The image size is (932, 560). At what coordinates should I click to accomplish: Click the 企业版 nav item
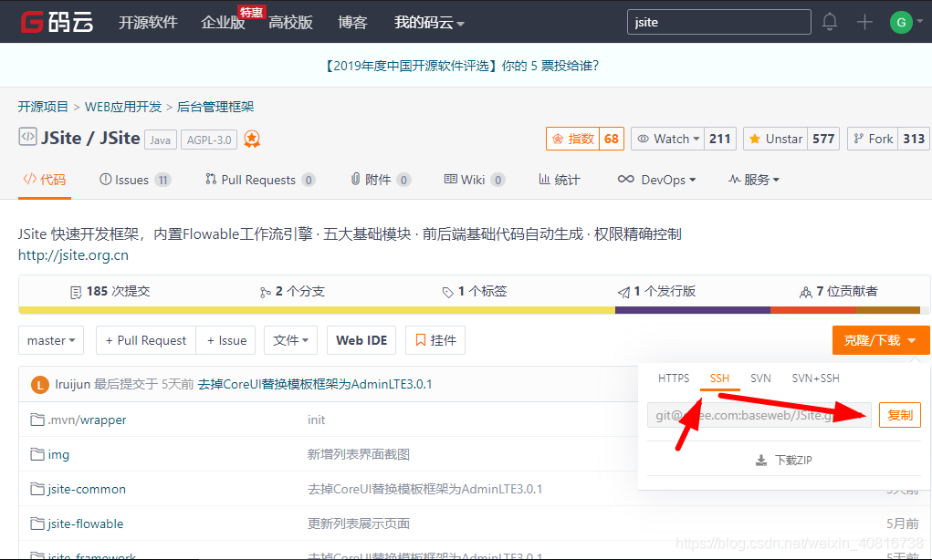tap(223, 23)
